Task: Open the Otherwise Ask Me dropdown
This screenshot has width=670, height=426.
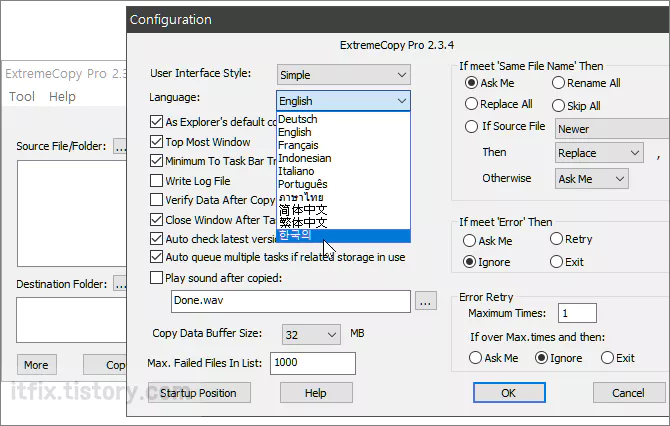Action: pos(592,179)
